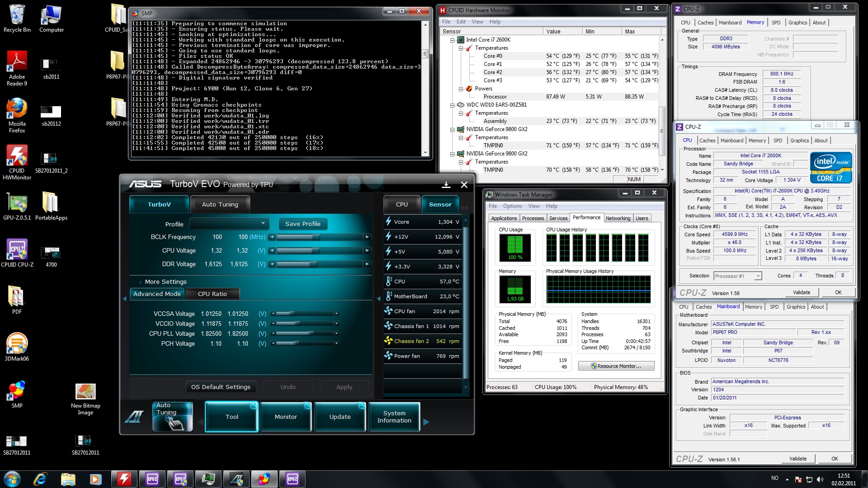Click OS Default Settings button
The width and height of the screenshot is (868, 488).
221,387
